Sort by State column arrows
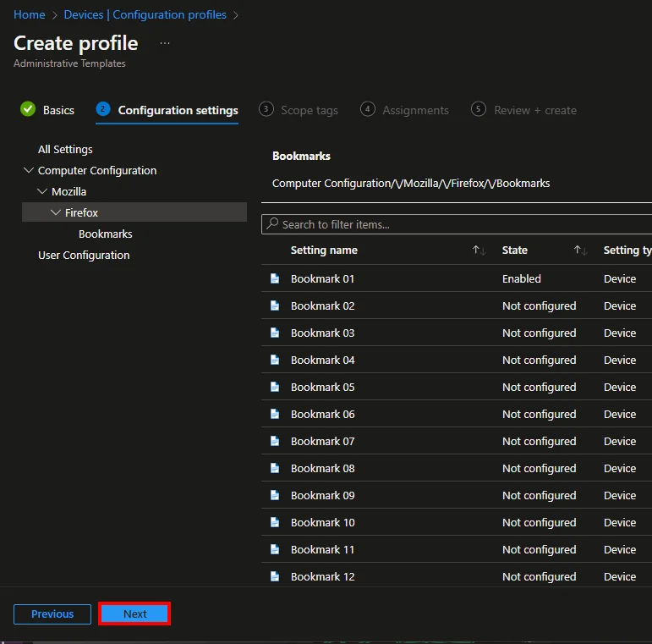The width and height of the screenshot is (652, 644). (580, 250)
